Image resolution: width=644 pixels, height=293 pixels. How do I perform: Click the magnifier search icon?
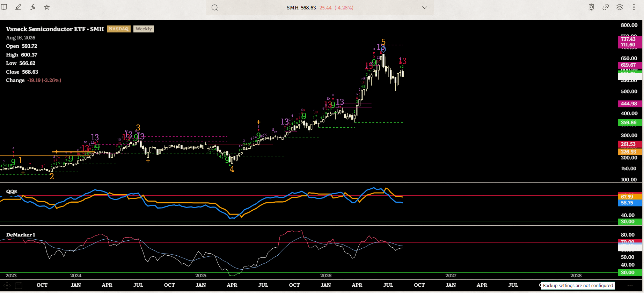(215, 8)
